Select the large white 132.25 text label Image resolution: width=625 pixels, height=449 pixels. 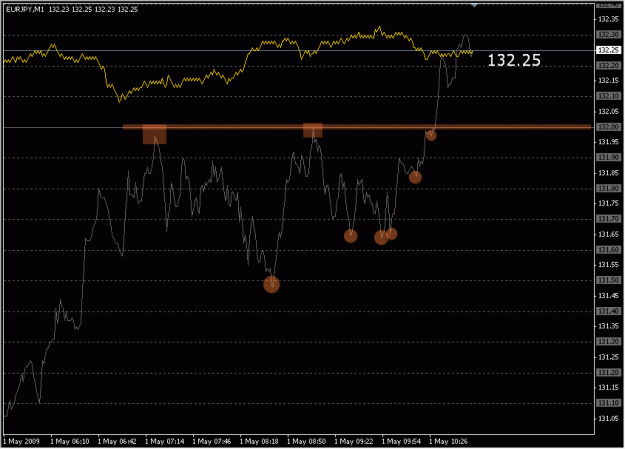point(514,61)
